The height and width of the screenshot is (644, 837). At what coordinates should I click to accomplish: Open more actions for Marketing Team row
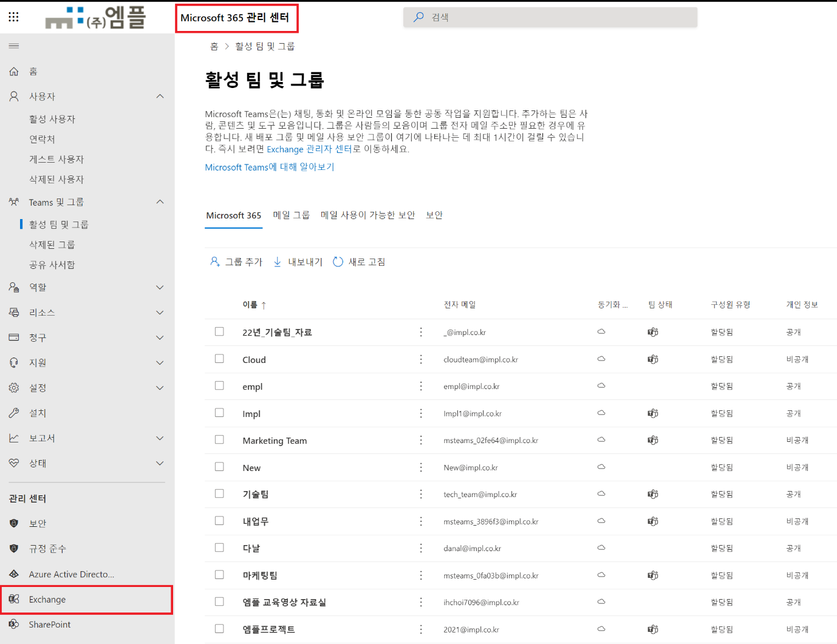coord(421,440)
